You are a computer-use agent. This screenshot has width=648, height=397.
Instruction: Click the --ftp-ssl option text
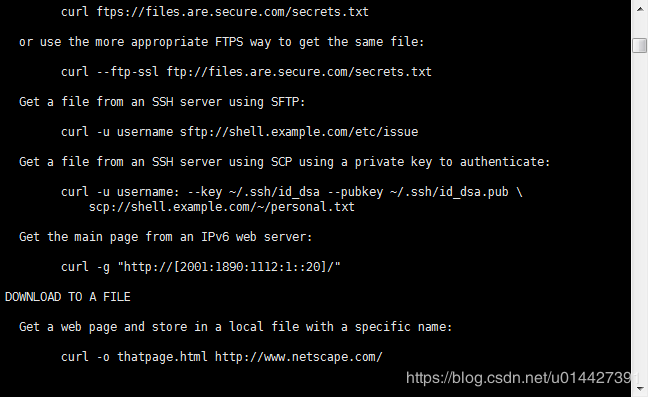click(x=127, y=72)
